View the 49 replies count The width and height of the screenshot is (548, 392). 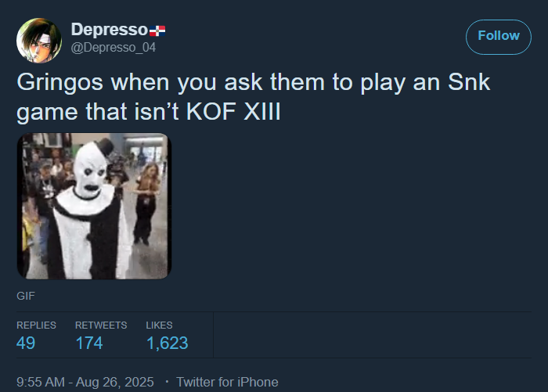click(x=26, y=343)
